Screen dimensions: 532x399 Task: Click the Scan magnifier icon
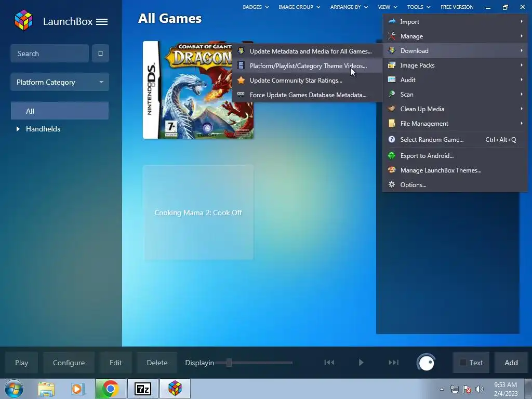(392, 94)
